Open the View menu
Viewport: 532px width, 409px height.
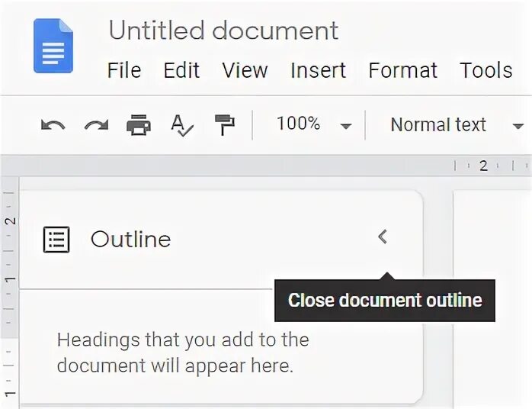click(x=245, y=70)
